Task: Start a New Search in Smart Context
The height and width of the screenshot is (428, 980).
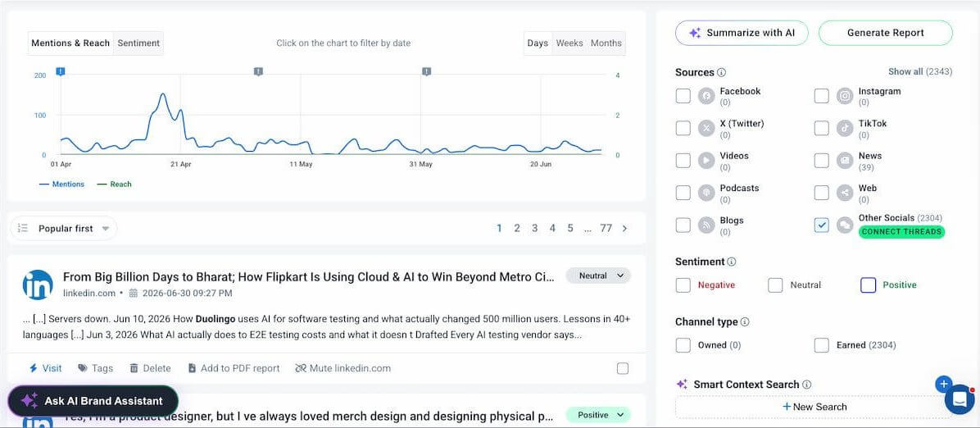Action: [x=814, y=407]
